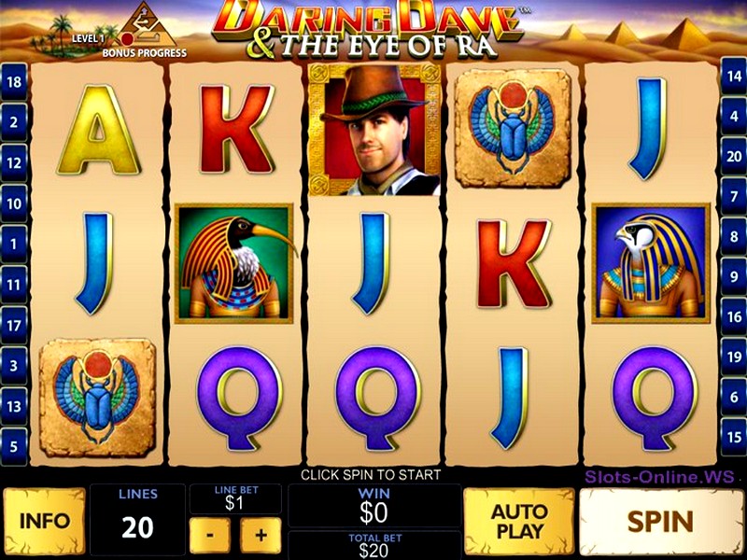Start a round with the SPIN button
This screenshot has width=747, height=560.
coord(660,522)
